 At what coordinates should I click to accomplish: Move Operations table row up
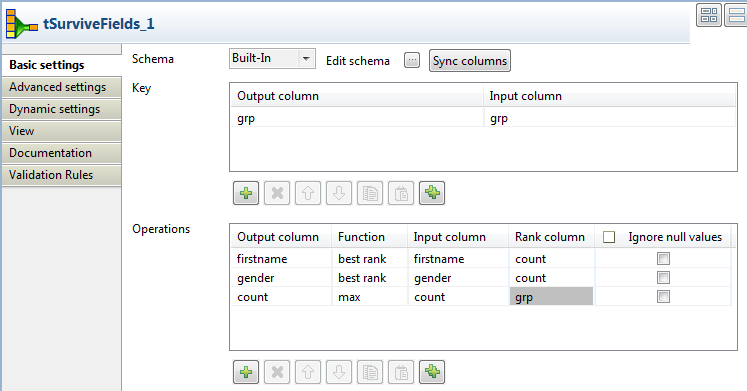point(308,372)
